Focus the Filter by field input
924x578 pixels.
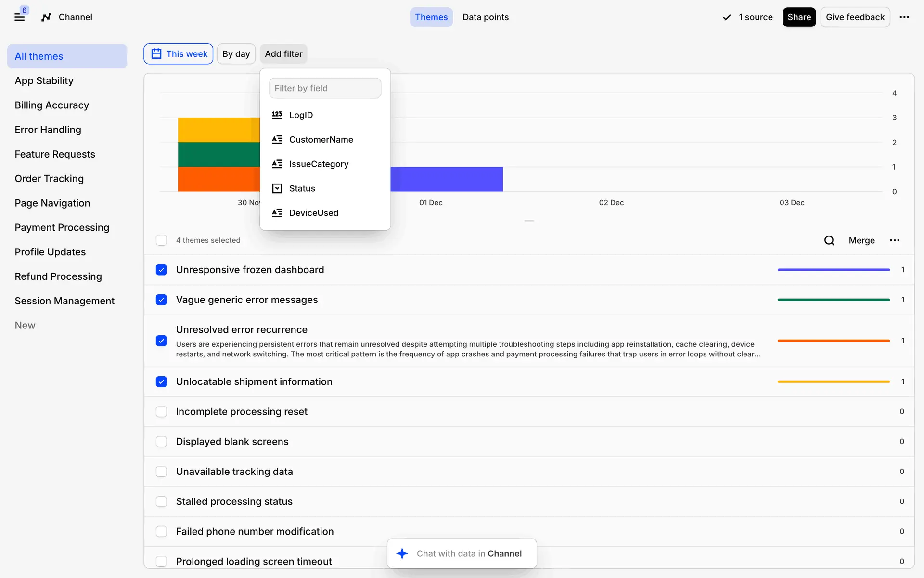(325, 88)
